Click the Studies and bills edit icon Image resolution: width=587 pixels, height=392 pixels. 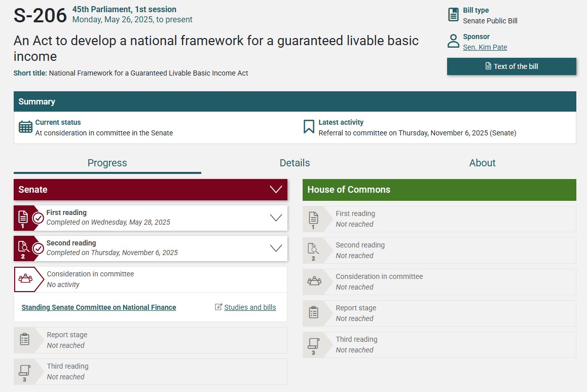(x=218, y=307)
